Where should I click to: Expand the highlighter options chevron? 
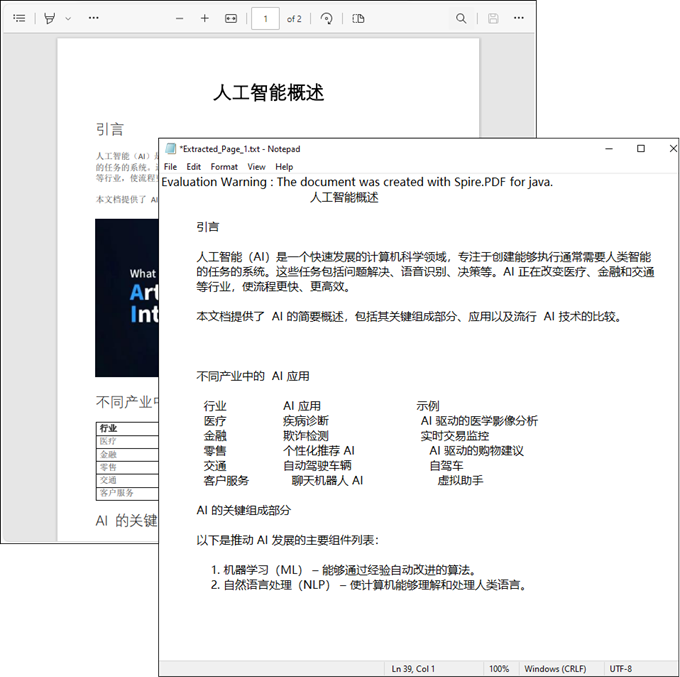(68, 18)
